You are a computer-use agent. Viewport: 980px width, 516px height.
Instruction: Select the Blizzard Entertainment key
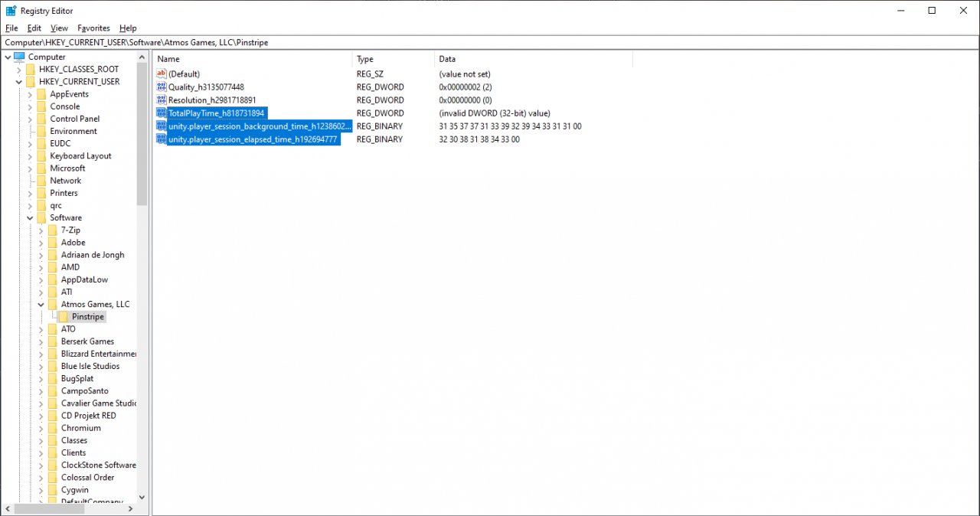(98, 354)
